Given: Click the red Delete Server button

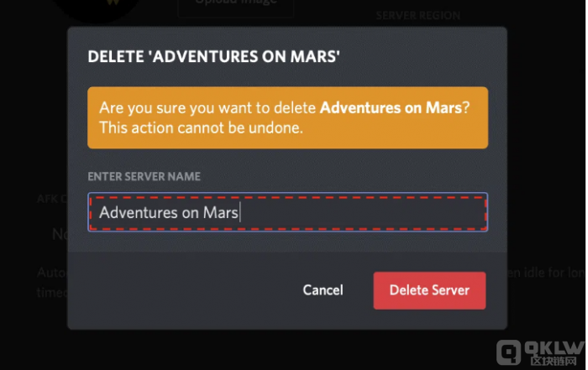Looking at the screenshot, I should 429,290.
